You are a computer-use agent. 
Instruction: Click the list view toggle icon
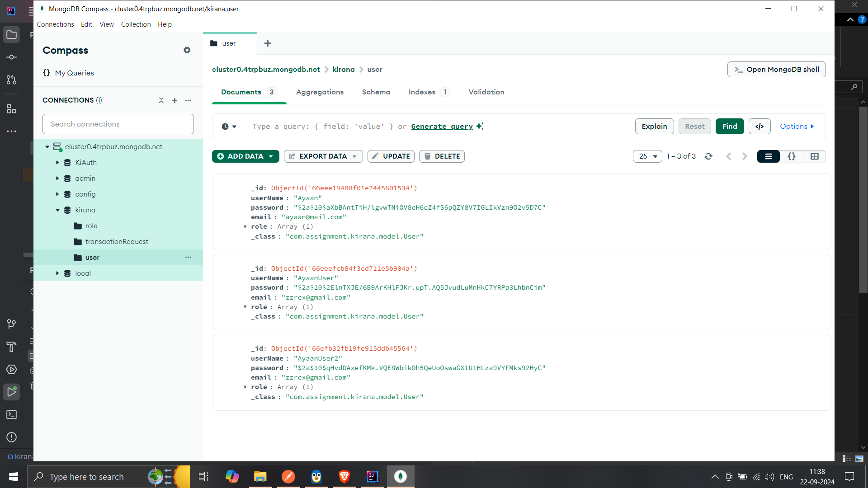click(x=769, y=156)
